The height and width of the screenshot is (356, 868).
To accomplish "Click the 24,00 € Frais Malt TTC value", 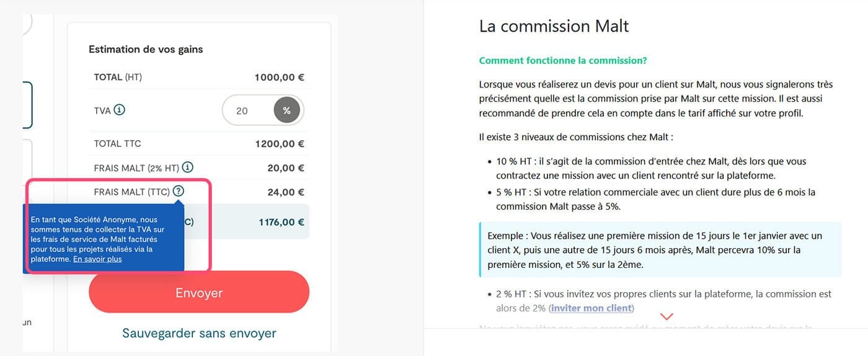I will coord(285,192).
